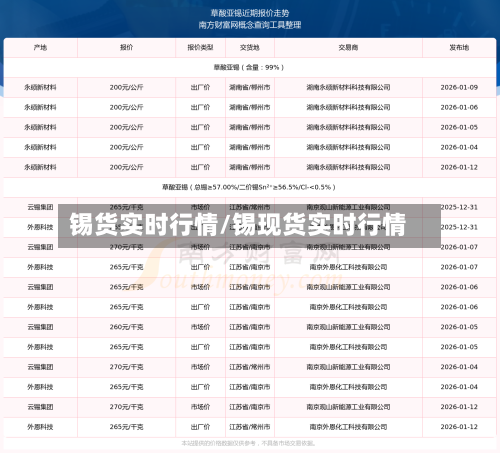Select 2026-01-04 in the 270元/千克 row
Viewport: 500px width, 453px height.
pyautogui.click(x=459, y=367)
